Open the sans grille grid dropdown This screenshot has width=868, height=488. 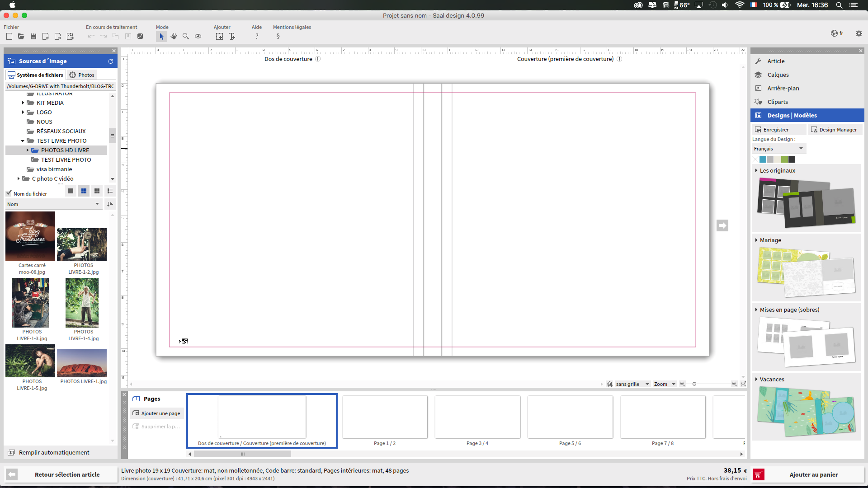coord(632,384)
